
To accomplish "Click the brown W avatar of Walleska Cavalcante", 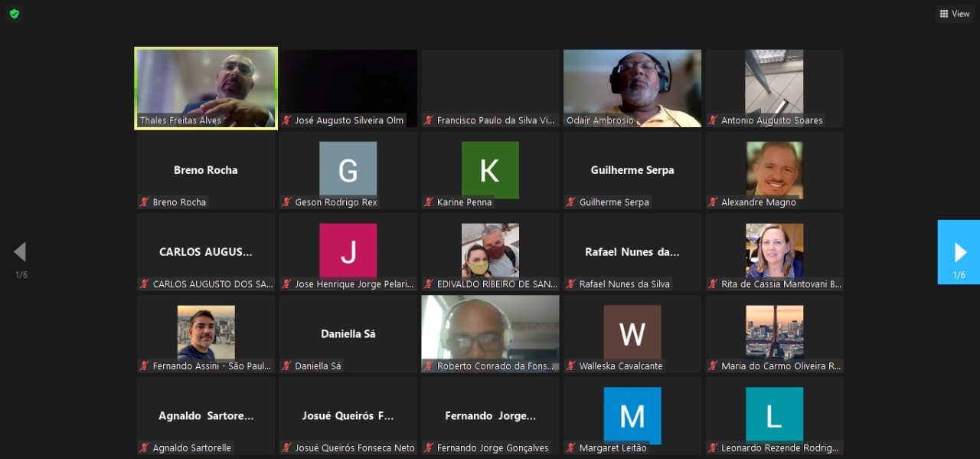I will pyautogui.click(x=632, y=333).
